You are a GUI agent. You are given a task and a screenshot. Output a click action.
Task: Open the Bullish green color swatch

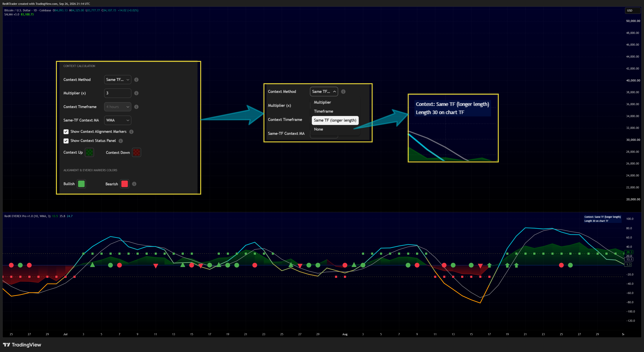coord(81,184)
